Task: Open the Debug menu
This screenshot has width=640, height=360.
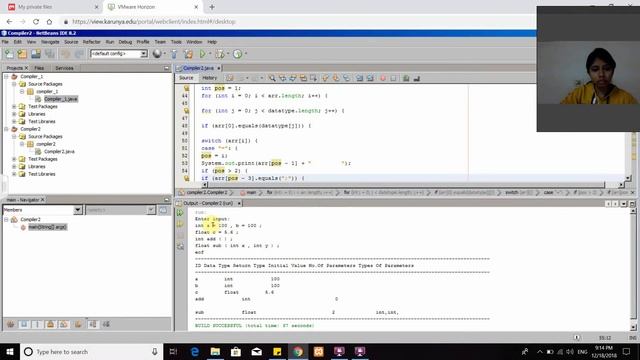Action: click(x=125, y=42)
